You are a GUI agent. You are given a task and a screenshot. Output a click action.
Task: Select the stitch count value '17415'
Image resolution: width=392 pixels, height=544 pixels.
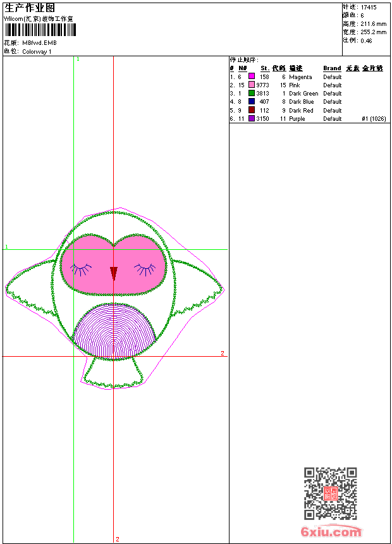click(369, 8)
